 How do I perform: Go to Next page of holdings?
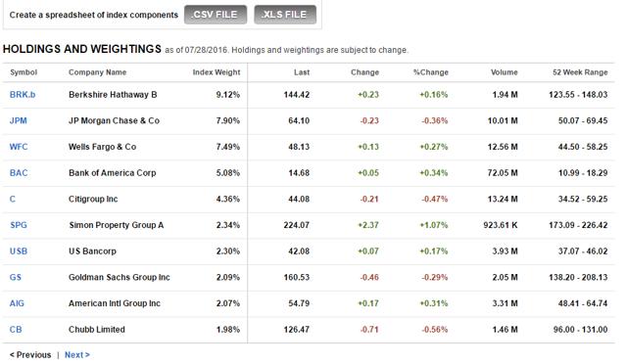coord(77,355)
